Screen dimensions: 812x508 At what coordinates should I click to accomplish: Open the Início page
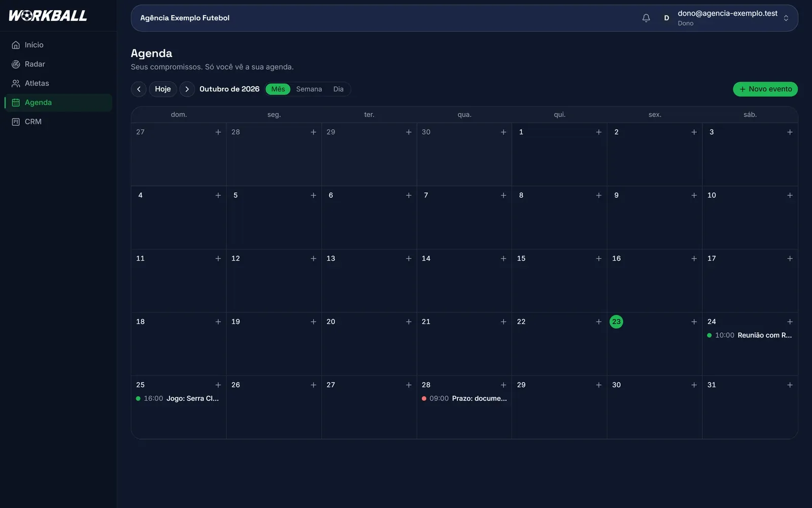[x=58, y=45]
